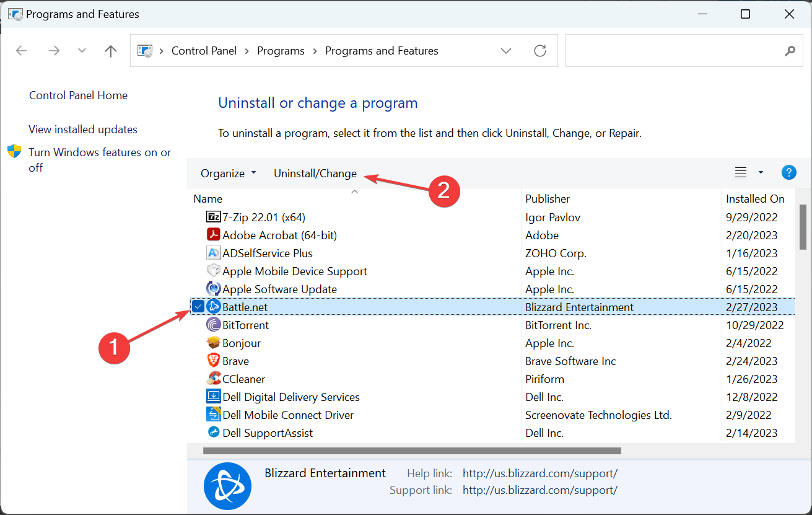Select Control Panel in the address breadcrumb
This screenshot has width=812, height=515.
pos(204,51)
